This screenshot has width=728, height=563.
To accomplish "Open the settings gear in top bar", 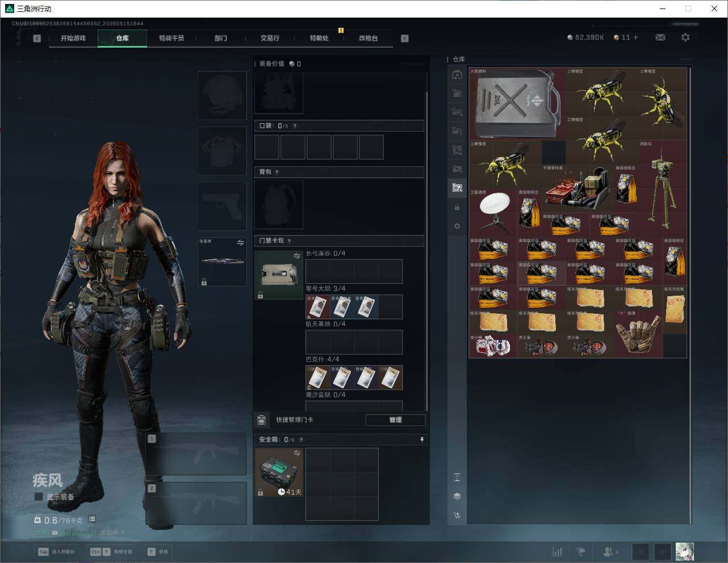I will (685, 37).
